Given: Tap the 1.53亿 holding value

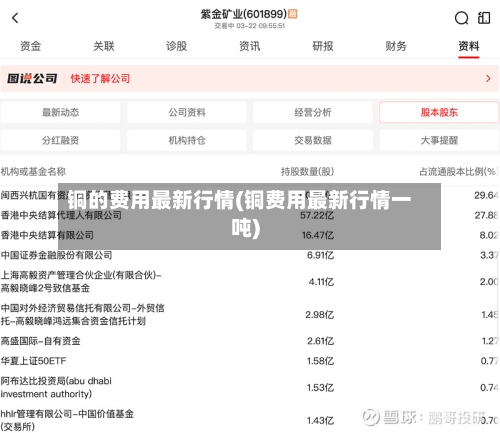Looking at the screenshot, I should [x=320, y=387].
